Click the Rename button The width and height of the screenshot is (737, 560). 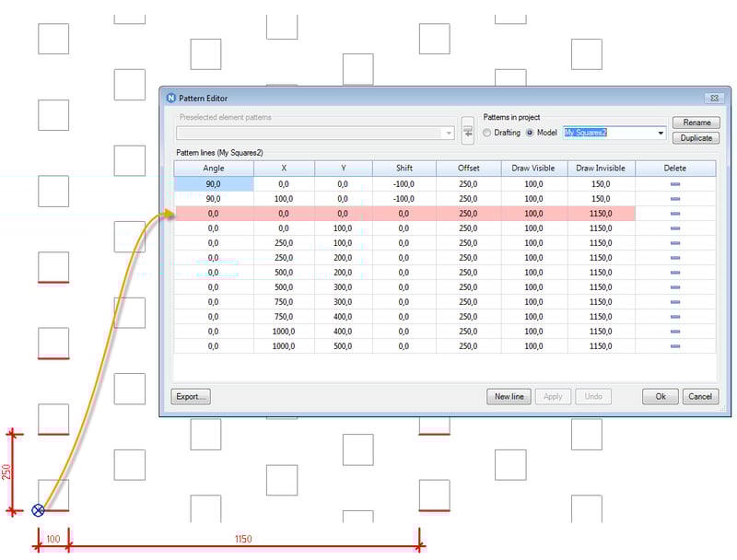(x=696, y=122)
